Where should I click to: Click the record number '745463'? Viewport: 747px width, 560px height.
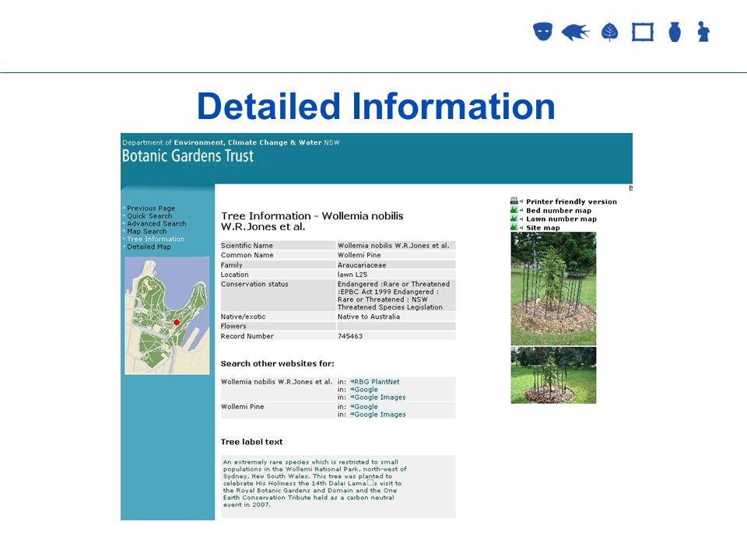click(350, 336)
